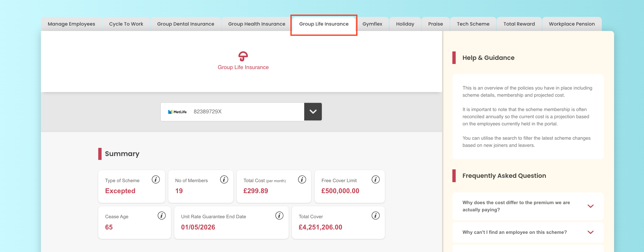Screen dimensions: 644x252
Task: Select the Workplace Pension tab
Action: click(x=572, y=24)
